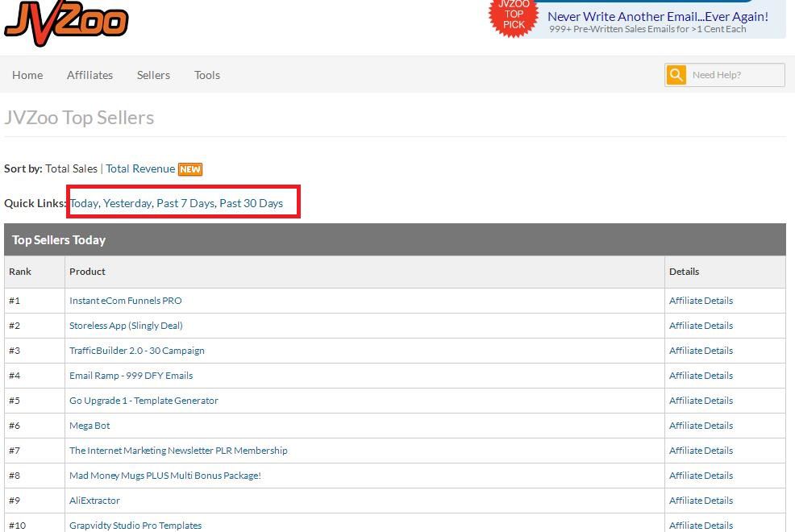Sort by Total Revenue

tap(140, 168)
